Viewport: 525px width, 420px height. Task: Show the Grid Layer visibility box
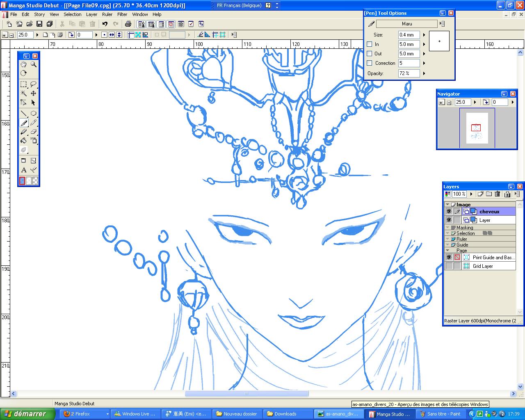tap(449, 266)
